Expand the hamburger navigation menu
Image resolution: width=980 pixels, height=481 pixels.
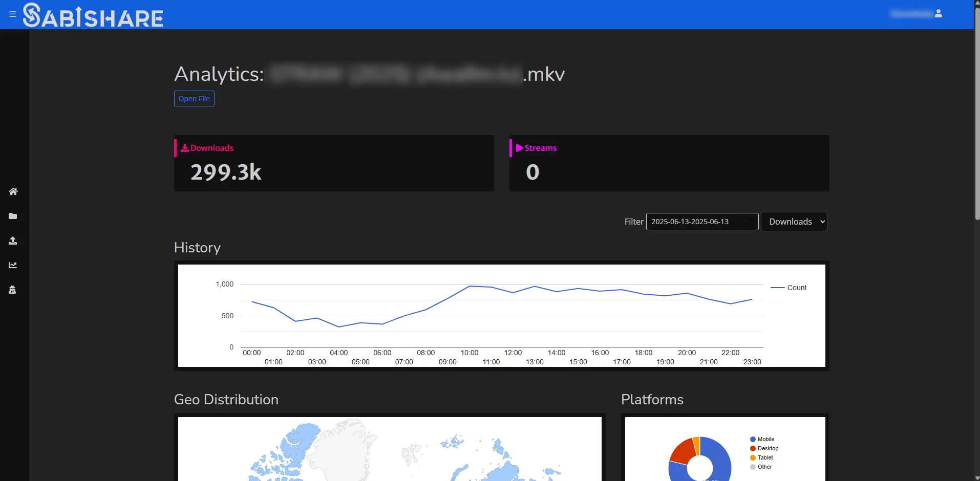tap(13, 14)
